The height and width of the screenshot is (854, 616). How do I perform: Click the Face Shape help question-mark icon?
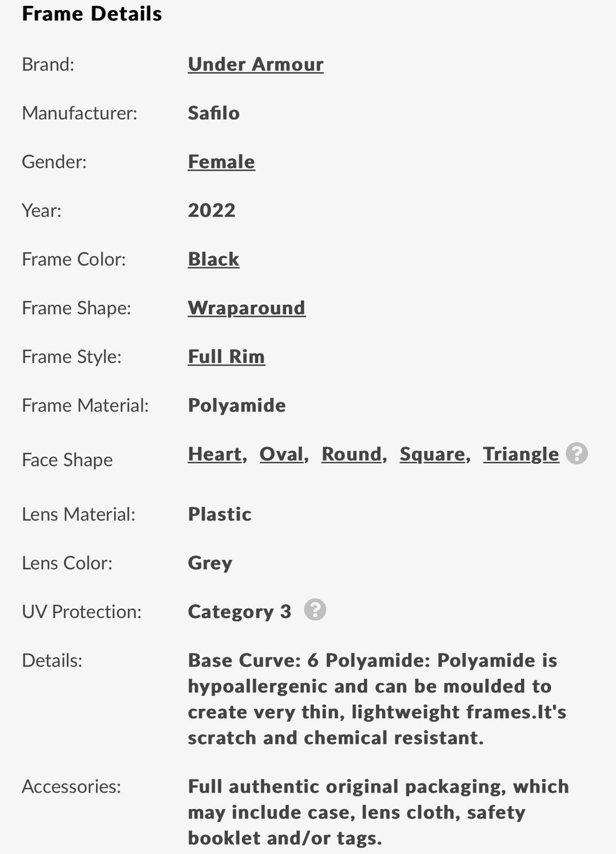tap(576, 454)
